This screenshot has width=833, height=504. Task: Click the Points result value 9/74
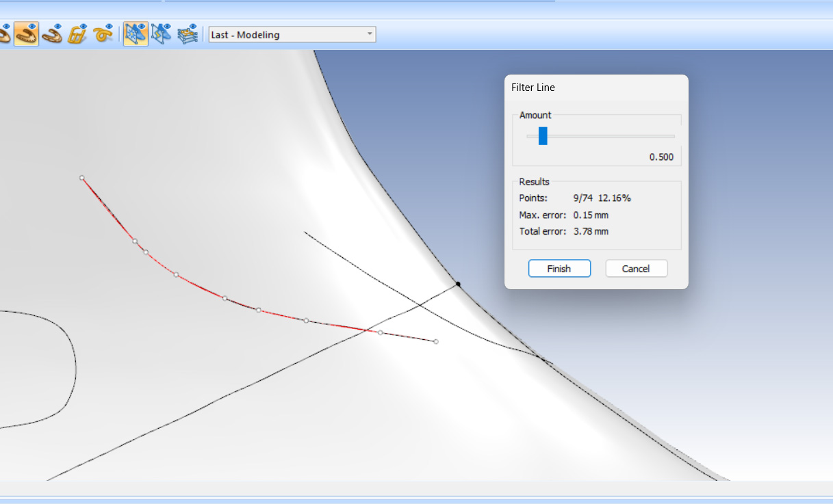click(x=582, y=198)
